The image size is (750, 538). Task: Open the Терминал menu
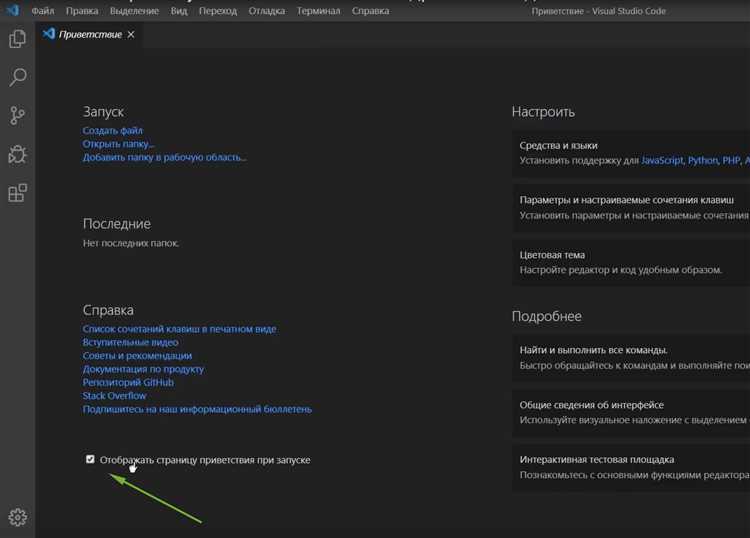318,11
